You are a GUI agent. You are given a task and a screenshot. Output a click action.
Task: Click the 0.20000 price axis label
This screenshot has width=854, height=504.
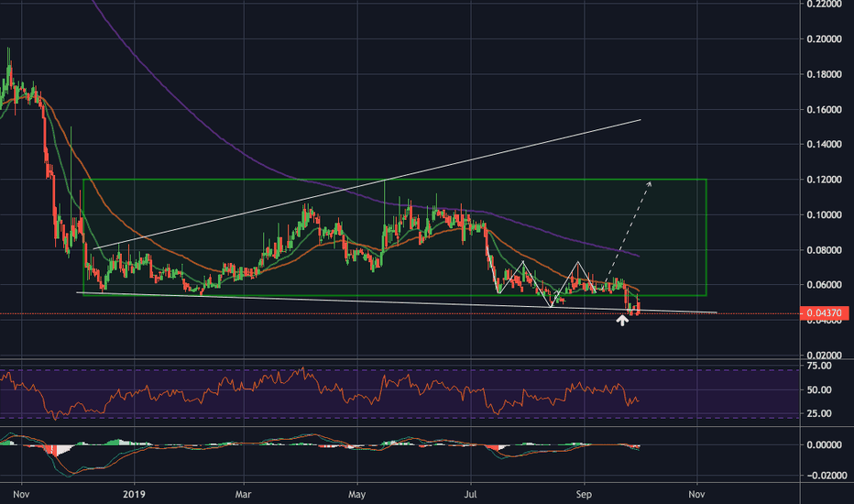(x=824, y=39)
